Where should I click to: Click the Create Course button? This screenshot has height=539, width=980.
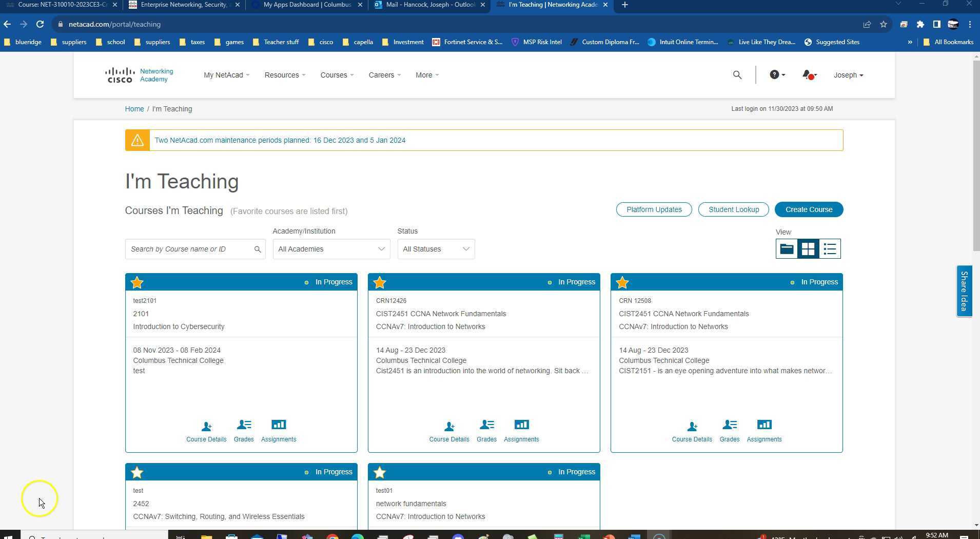point(809,209)
